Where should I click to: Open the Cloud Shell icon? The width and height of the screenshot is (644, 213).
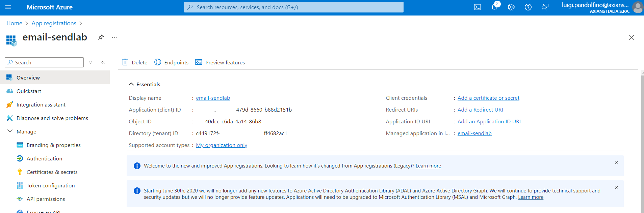click(477, 7)
